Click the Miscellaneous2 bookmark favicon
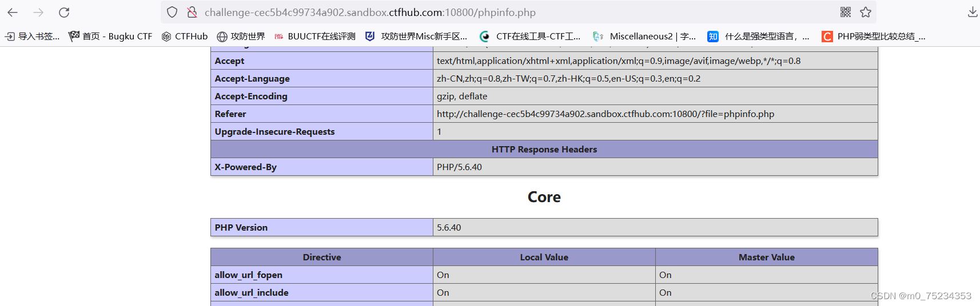Image resolution: width=980 pixels, height=306 pixels. click(598, 37)
